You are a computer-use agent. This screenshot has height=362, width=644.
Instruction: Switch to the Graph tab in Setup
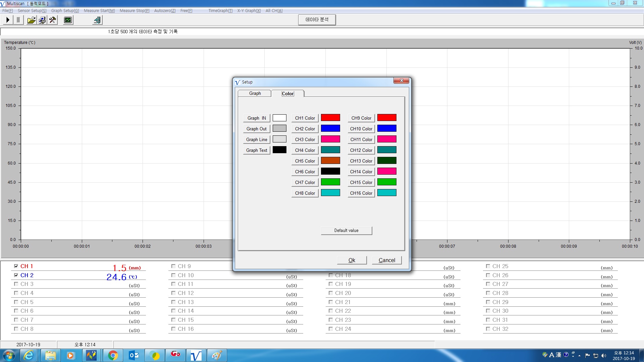click(x=255, y=94)
